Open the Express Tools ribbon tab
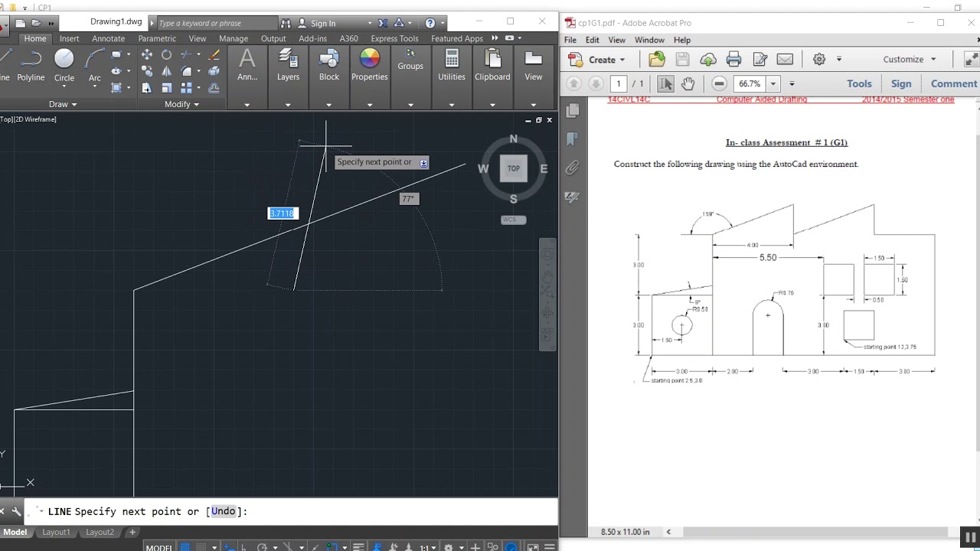980x551 pixels. tap(394, 38)
